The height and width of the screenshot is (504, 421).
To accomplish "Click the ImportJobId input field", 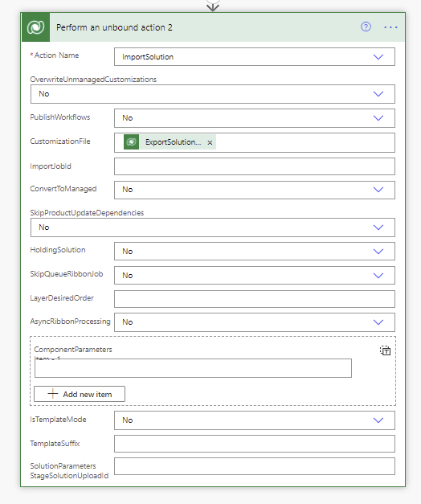I will [x=255, y=166].
